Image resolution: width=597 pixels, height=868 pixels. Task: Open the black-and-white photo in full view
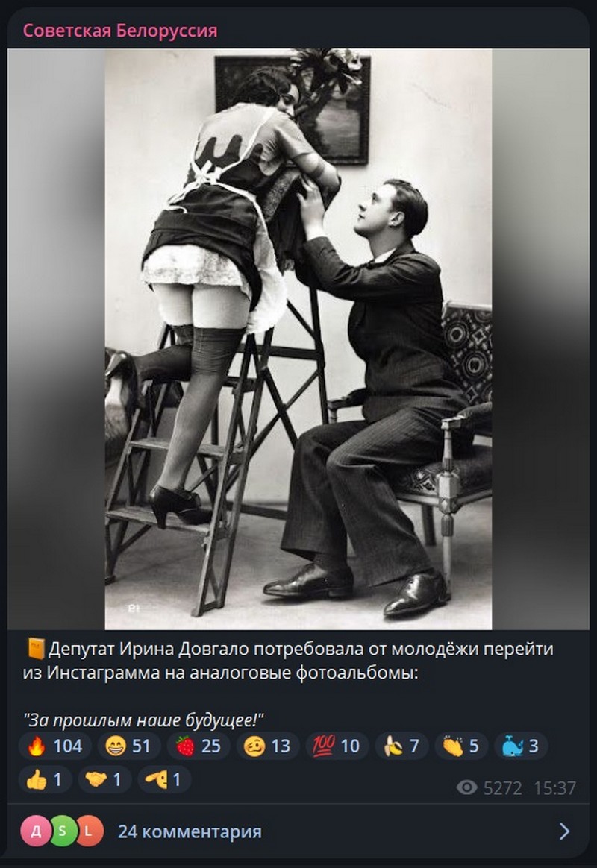[298, 336]
